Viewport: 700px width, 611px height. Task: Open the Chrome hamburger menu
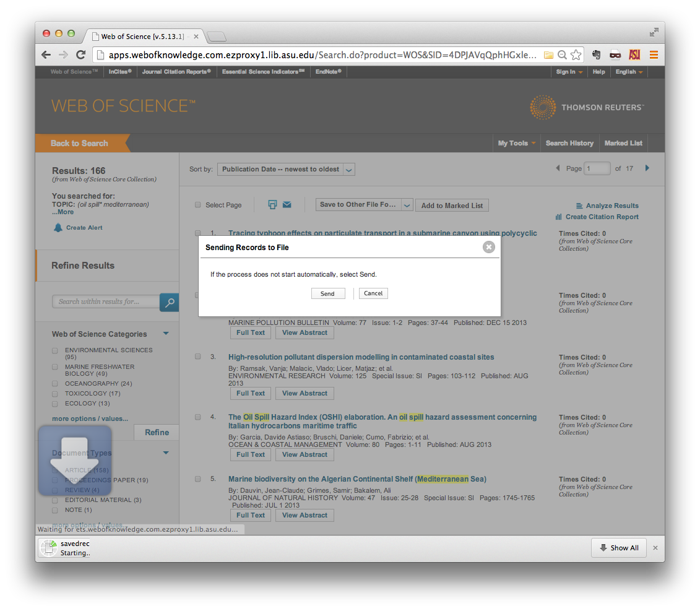point(654,55)
